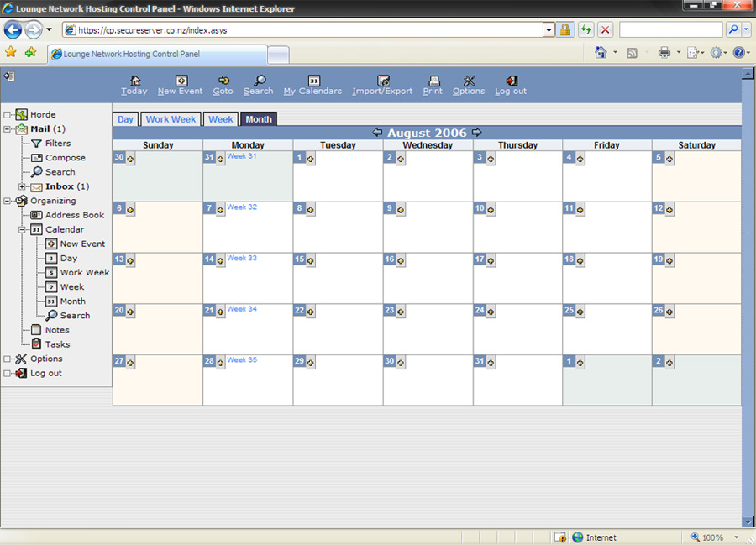The image size is (756, 545).
Task: Click the vertical scrollbar down arrow
Action: tap(748, 521)
